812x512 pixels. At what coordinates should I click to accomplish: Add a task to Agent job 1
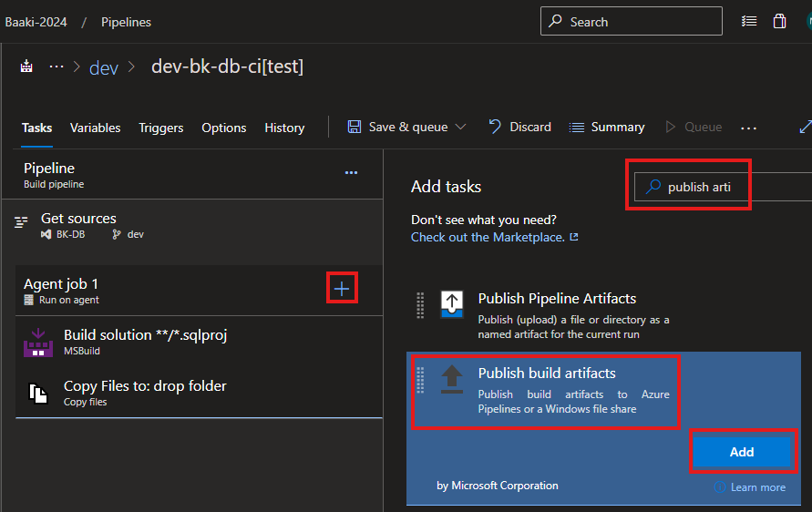[342, 289]
